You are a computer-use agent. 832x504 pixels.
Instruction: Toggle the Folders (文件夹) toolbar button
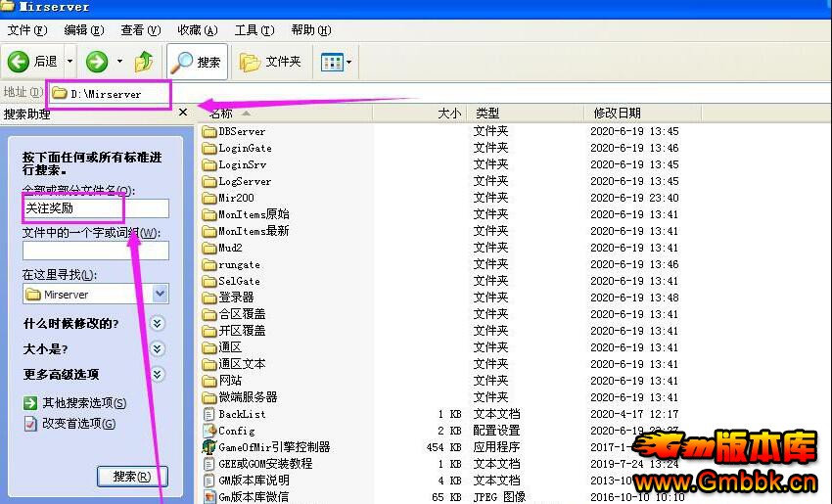coord(271,62)
